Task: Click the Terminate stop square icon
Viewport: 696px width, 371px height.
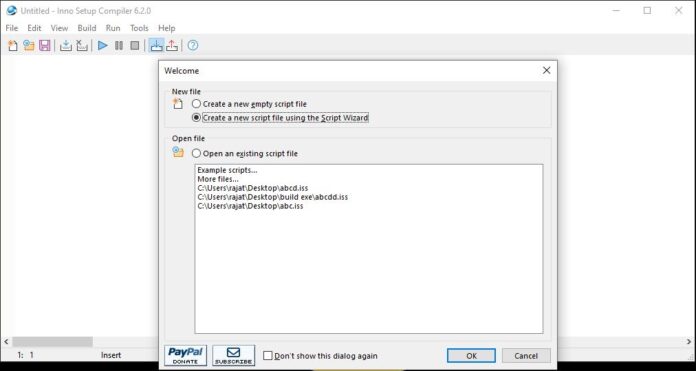Action: point(135,45)
